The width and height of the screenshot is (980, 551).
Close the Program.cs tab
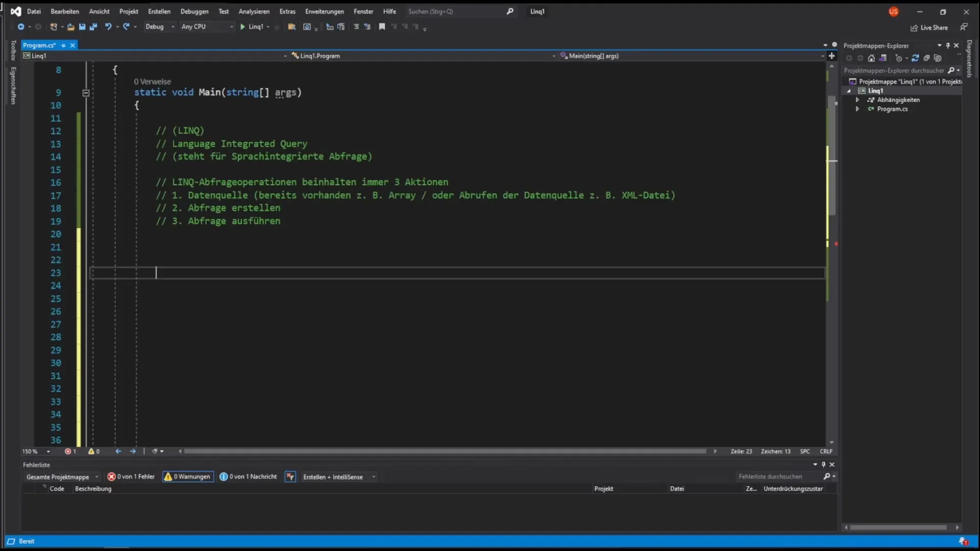(72, 45)
